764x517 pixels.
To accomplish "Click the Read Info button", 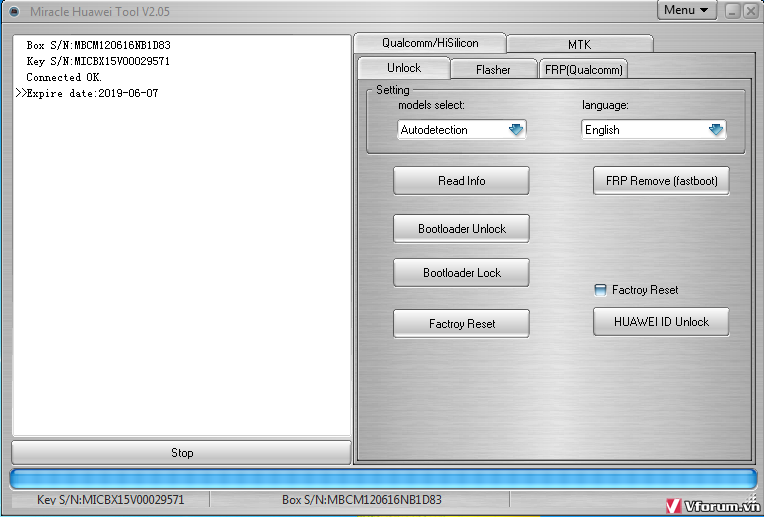I will pyautogui.click(x=461, y=181).
